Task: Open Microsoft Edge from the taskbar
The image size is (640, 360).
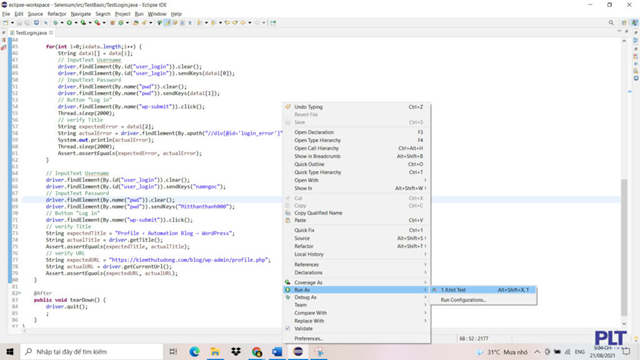Action: pyautogui.click(x=194, y=351)
